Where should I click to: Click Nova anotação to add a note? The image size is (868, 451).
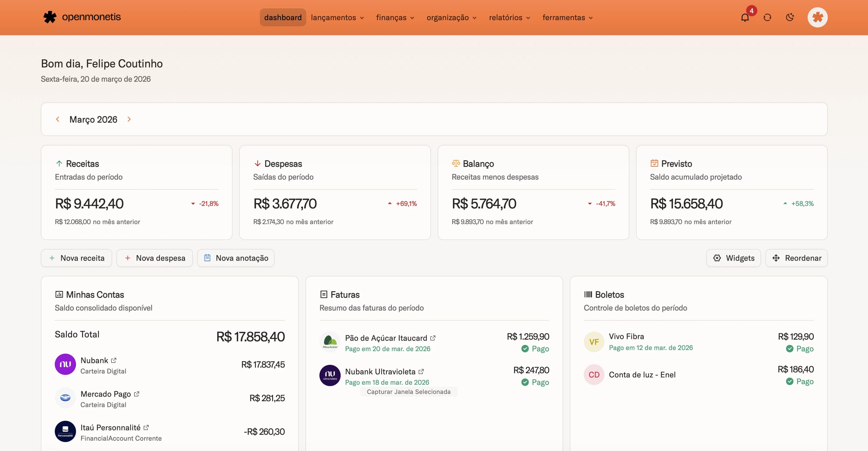[x=236, y=258]
